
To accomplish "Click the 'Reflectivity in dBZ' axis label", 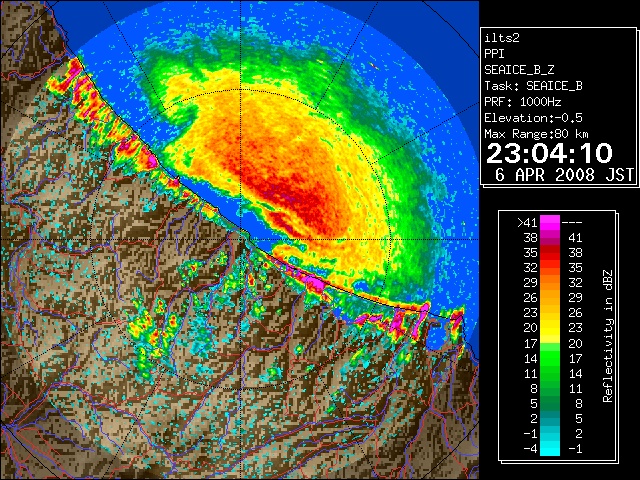I will (608, 336).
